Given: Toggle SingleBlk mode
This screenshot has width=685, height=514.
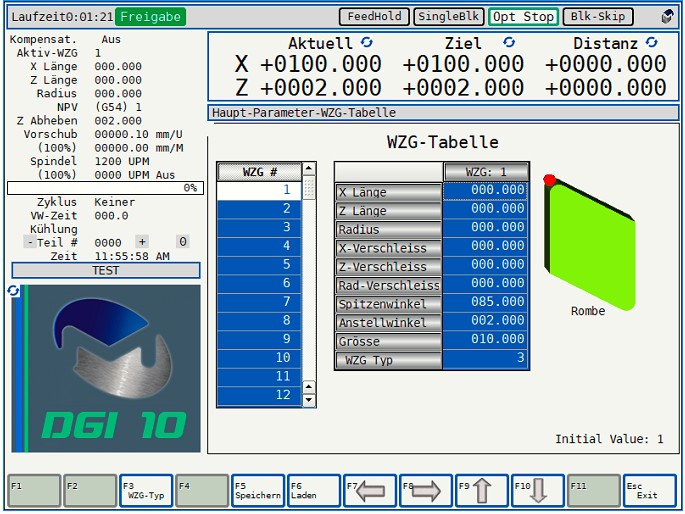Looking at the screenshot, I should (449, 17).
